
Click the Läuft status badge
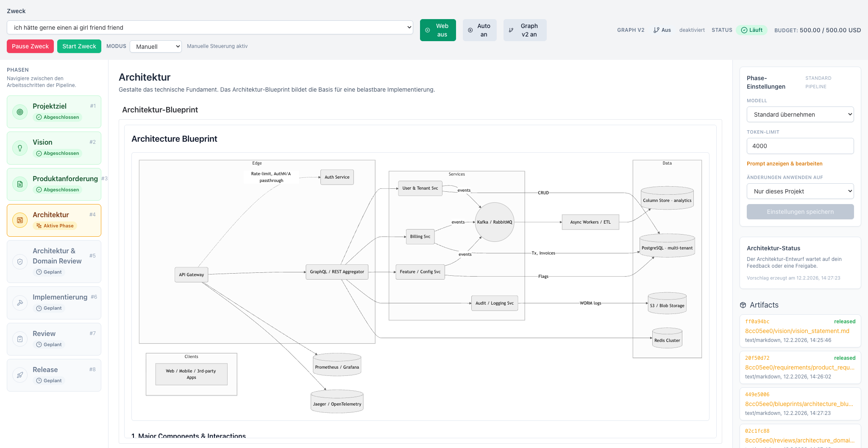pos(751,30)
